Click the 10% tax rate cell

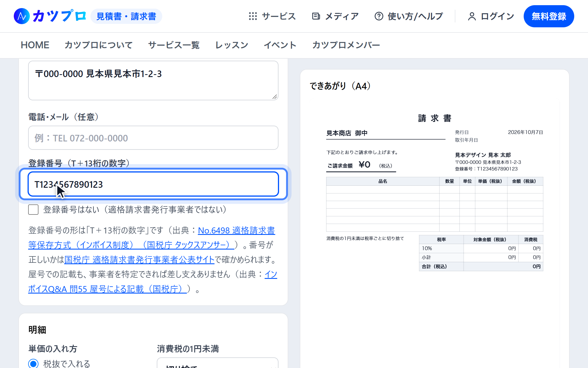(x=441, y=248)
